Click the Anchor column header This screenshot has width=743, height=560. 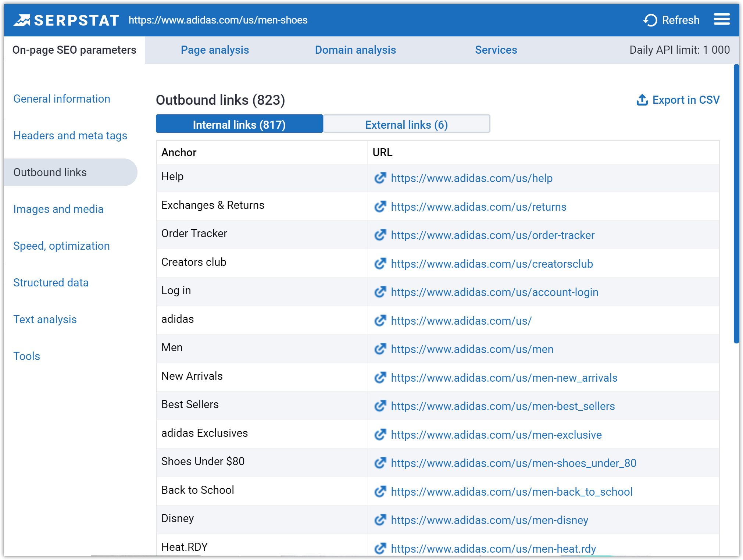179,152
